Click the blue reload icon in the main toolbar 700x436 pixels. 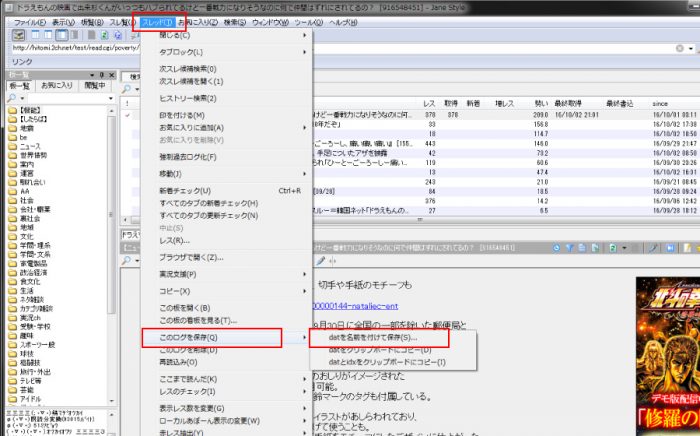click(117, 35)
